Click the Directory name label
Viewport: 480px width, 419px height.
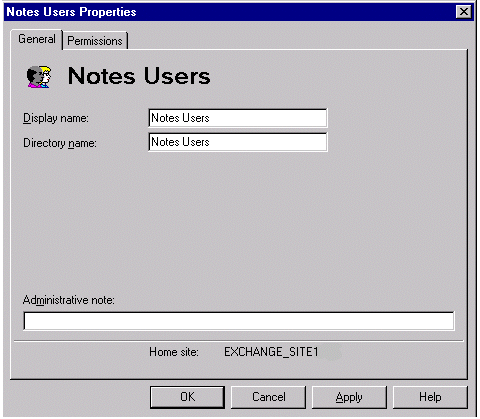pos(60,143)
